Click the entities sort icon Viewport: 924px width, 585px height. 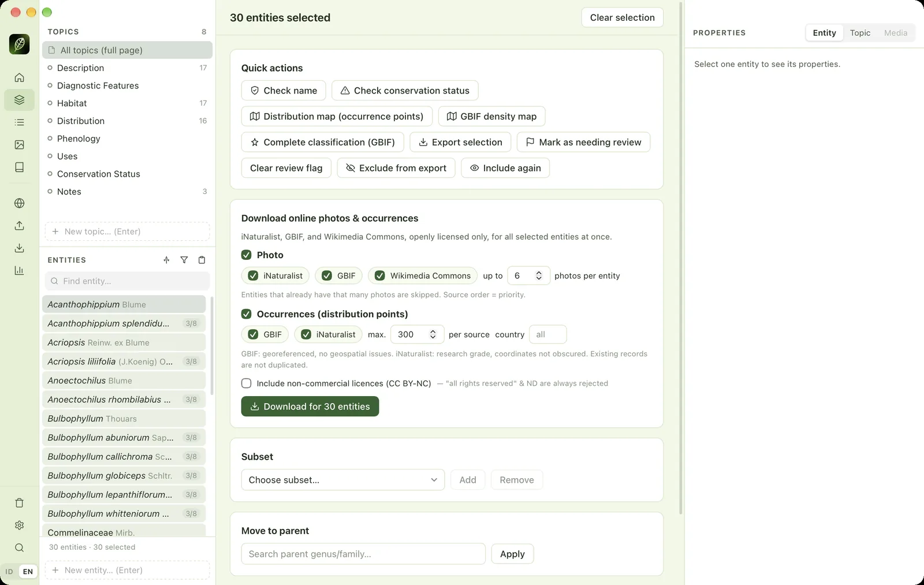[166, 260]
